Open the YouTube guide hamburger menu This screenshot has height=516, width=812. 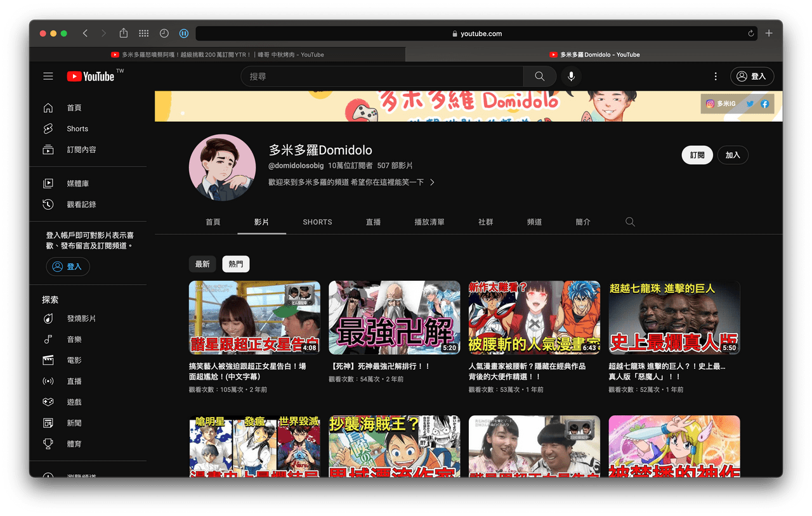coord(48,76)
